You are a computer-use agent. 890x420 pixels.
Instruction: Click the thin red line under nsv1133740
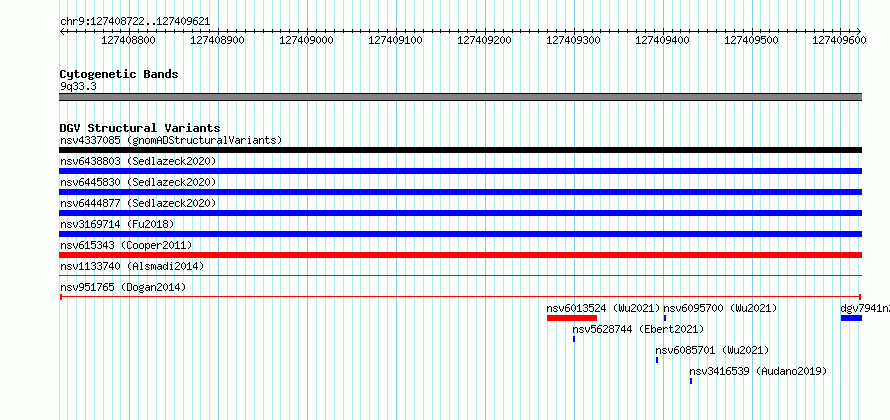tap(461, 276)
